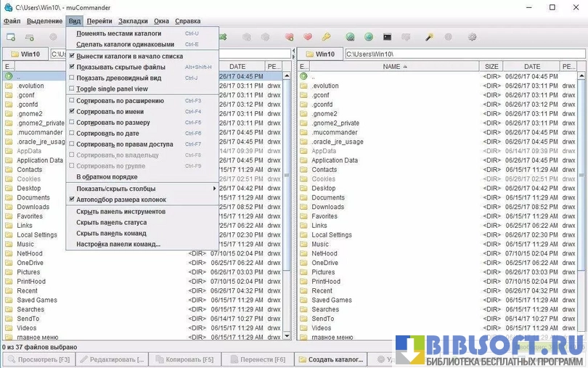Click the new window toolbar icon

click(x=11, y=37)
